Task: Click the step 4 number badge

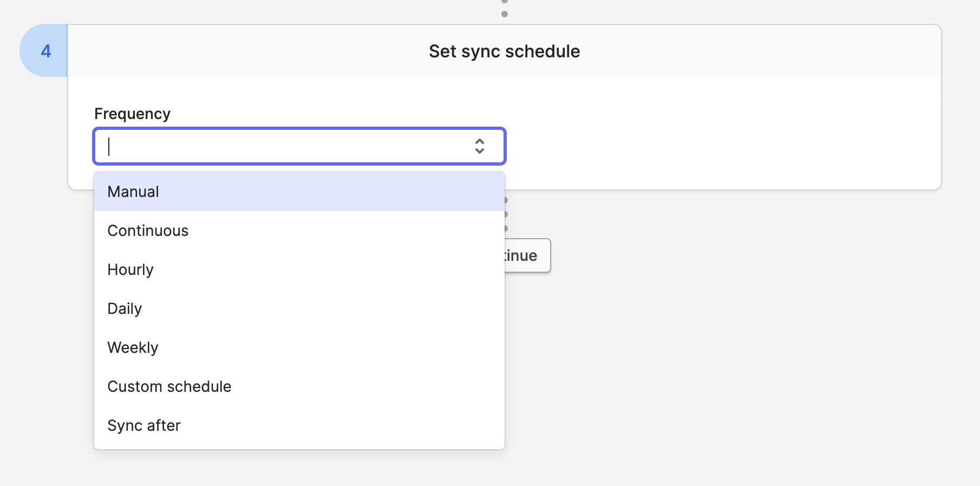Action: (45, 51)
